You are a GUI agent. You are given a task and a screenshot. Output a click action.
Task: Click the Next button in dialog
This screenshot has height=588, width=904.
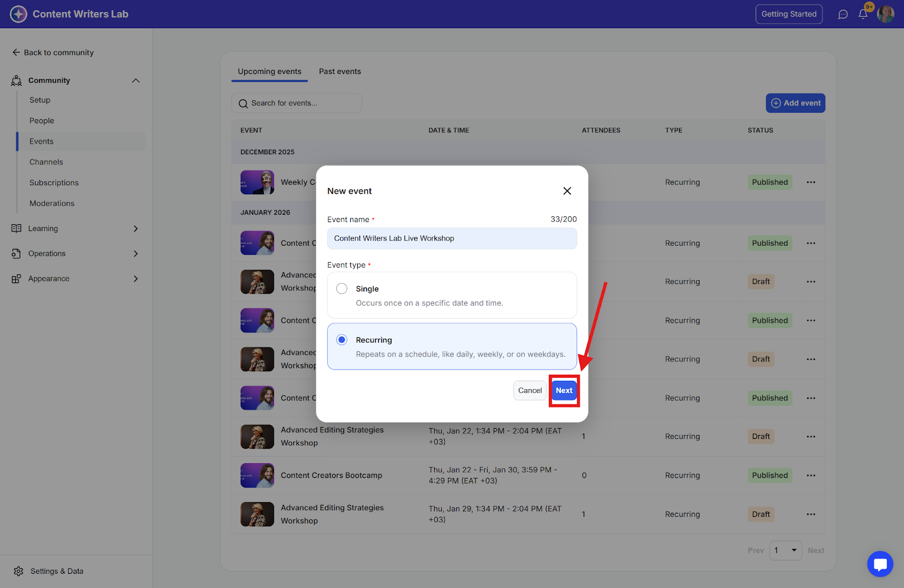click(x=564, y=390)
